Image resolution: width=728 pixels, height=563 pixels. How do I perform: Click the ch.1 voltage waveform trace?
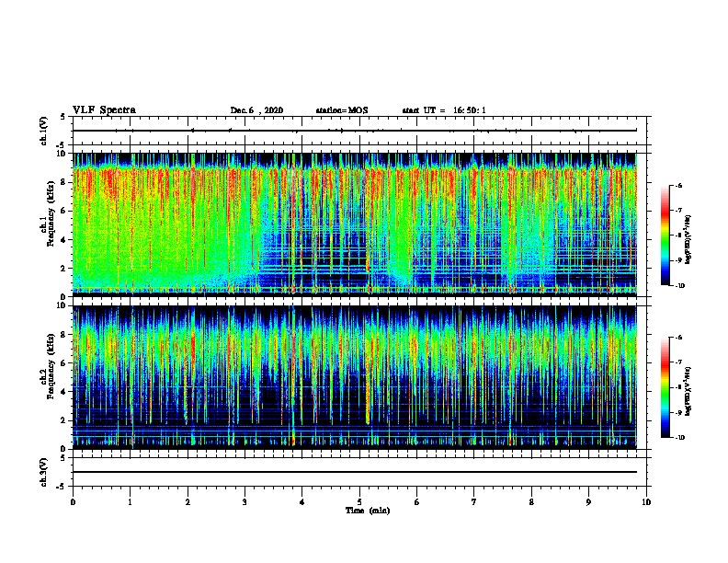(x=355, y=131)
